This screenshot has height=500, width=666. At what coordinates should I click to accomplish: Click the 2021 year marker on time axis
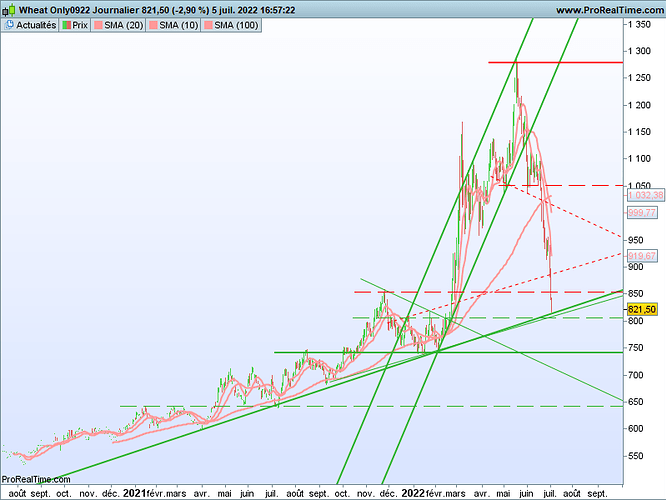[135, 493]
